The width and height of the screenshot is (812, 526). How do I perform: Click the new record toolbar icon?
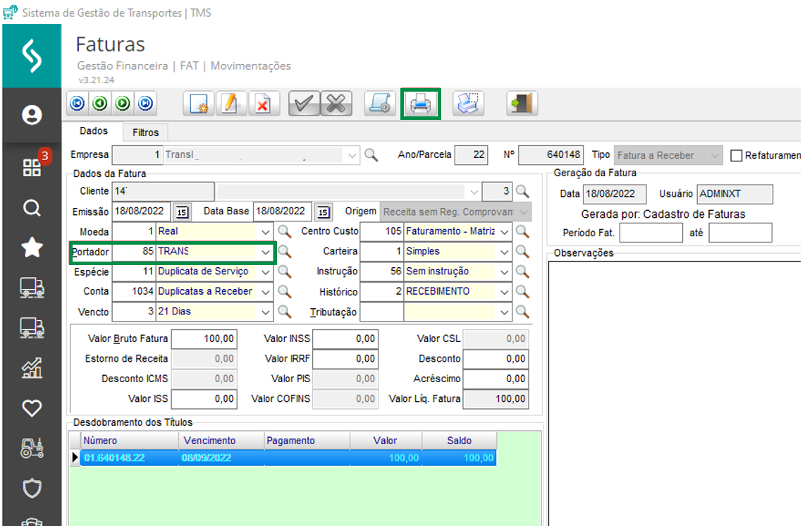(199, 104)
